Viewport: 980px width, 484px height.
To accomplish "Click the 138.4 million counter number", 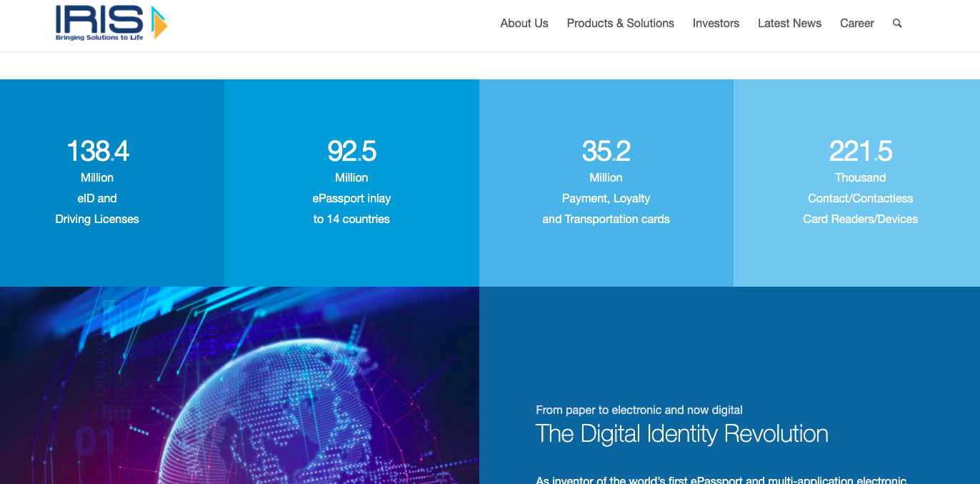I will tap(98, 151).
